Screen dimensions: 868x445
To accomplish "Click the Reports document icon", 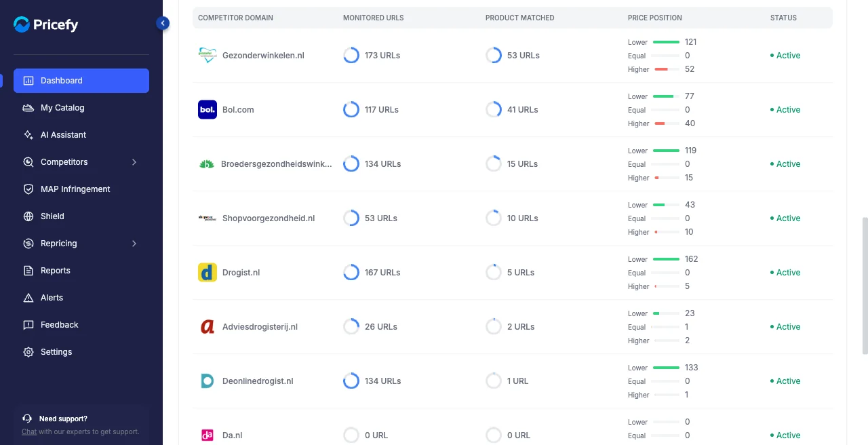I will coord(28,271).
